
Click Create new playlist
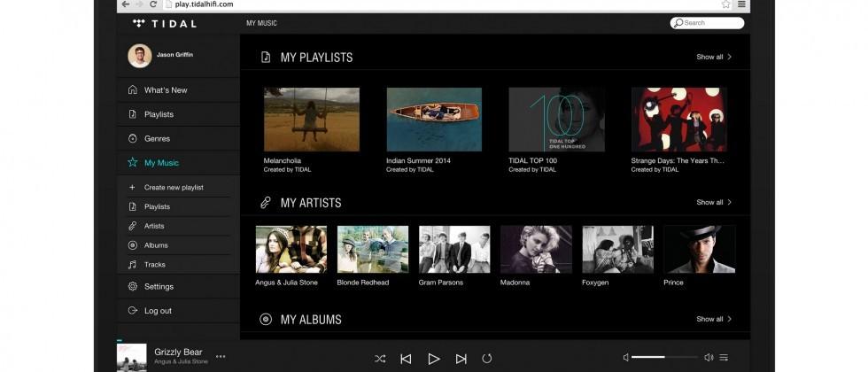pos(174,187)
